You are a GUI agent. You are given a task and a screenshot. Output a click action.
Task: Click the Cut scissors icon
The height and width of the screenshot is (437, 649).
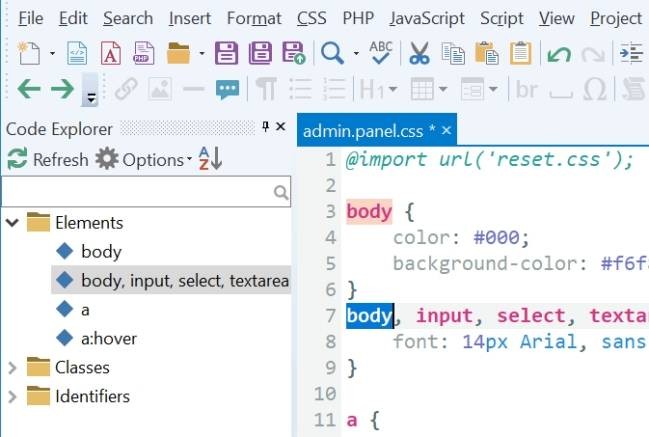click(x=420, y=53)
